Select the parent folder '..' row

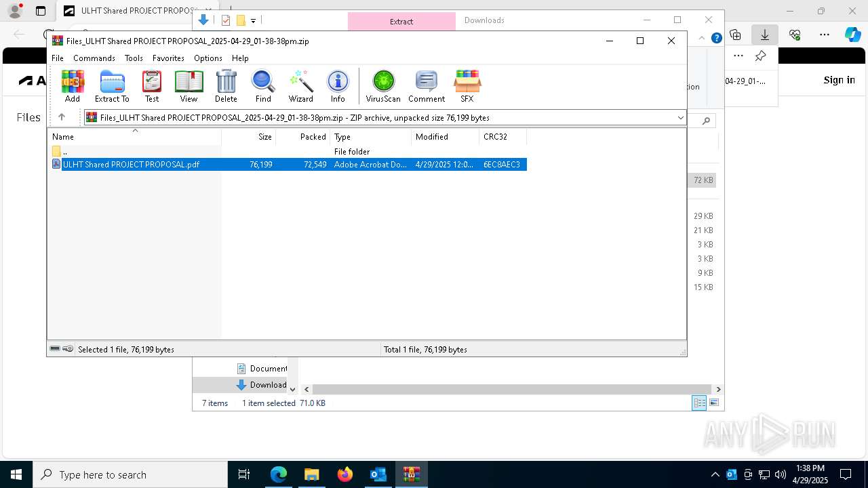pos(288,152)
